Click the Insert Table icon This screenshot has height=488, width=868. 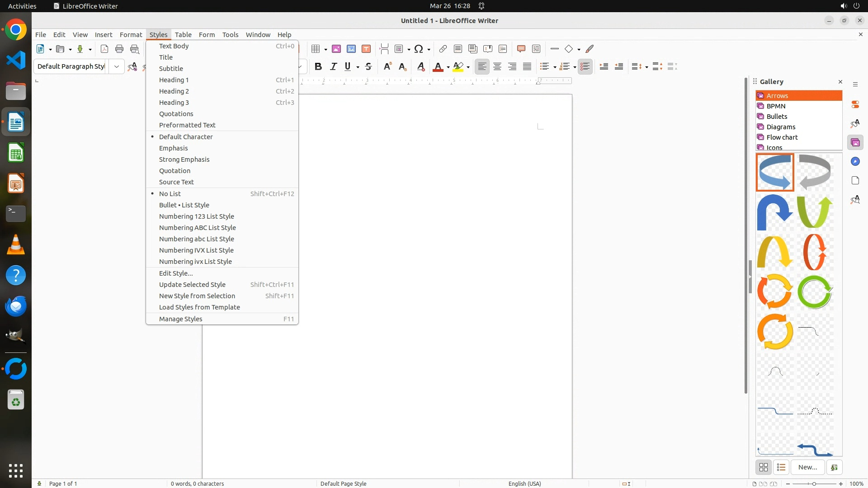316,49
